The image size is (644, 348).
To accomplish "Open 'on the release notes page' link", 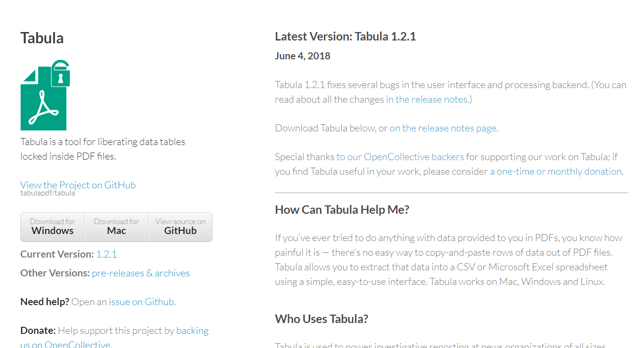I will click(x=443, y=128).
